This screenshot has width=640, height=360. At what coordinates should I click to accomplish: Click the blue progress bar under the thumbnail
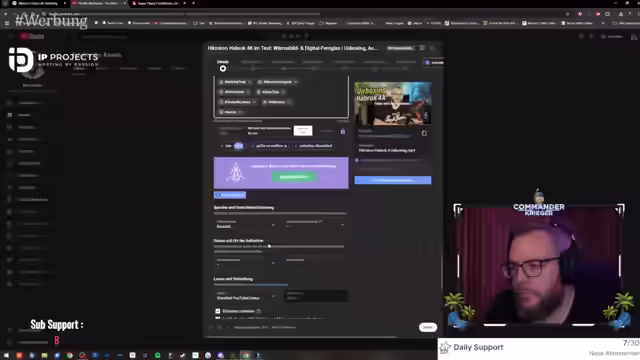[393, 180]
